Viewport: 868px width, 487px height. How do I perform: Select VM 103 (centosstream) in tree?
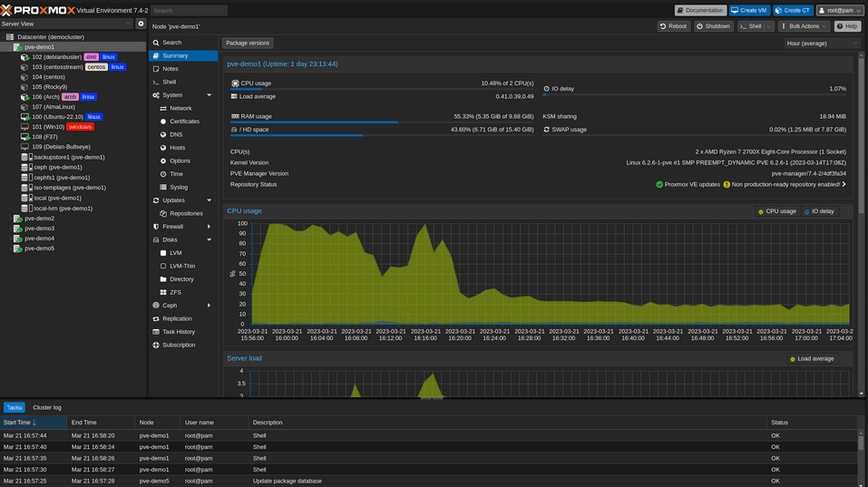coord(57,67)
